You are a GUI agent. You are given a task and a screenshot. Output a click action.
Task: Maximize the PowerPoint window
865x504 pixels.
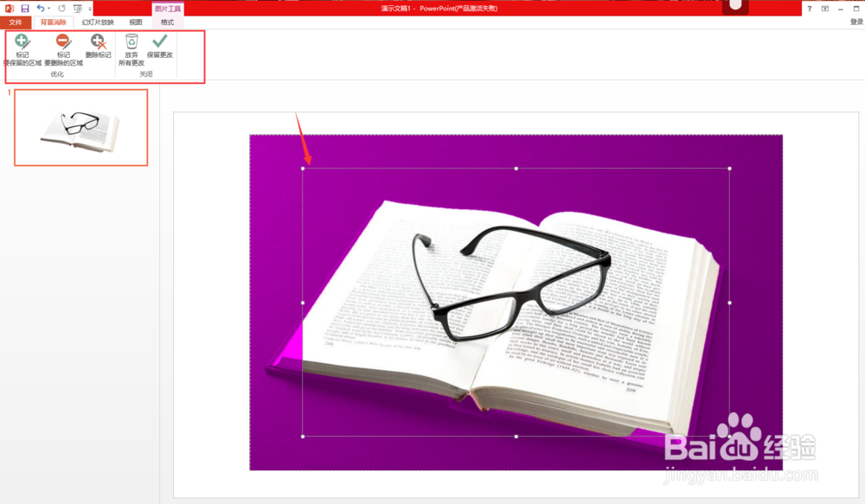point(856,9)
